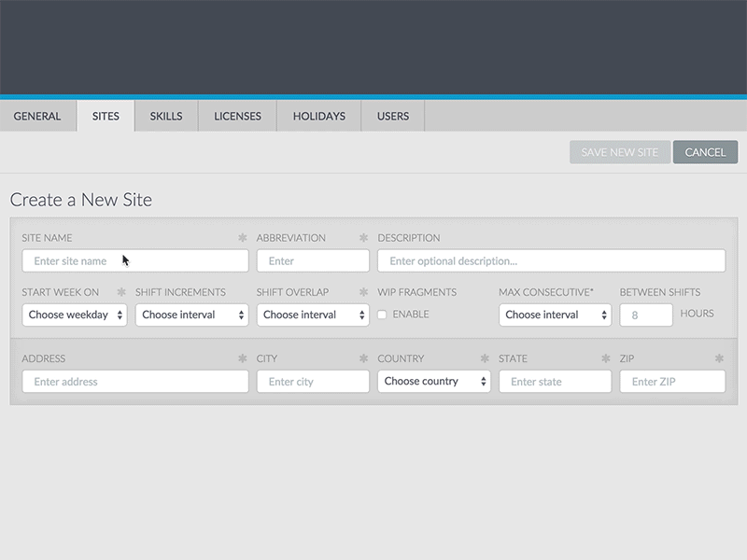Screen dimensions: 747x560
Task: Open the Shift Overlap interval dropdown
Action: point(313,315)
